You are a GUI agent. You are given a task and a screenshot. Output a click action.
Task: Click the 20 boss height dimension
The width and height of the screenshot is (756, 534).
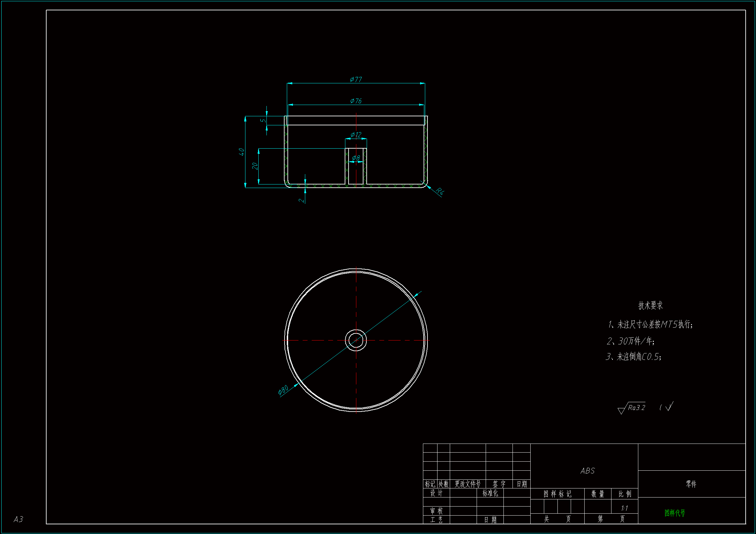tap(254, 166)
